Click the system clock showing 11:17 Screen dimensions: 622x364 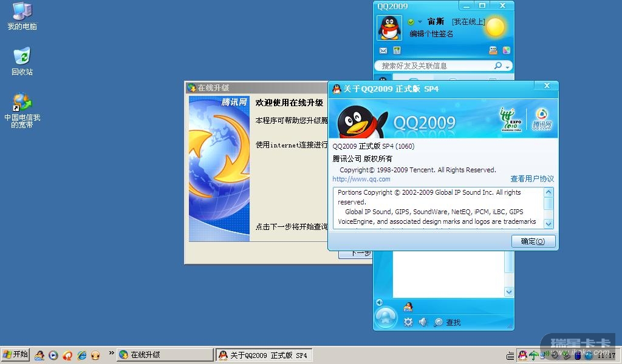606,356
